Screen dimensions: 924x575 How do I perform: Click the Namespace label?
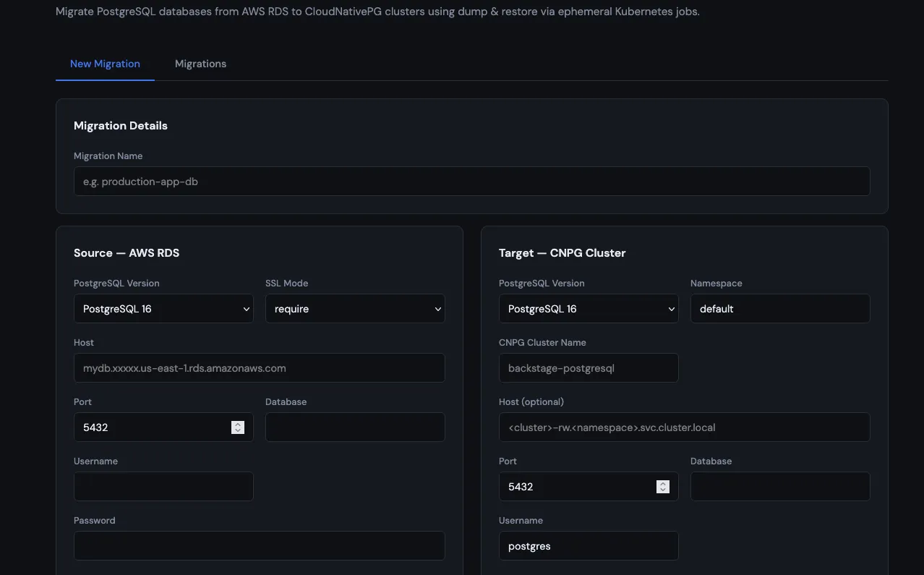click(716, 284)
